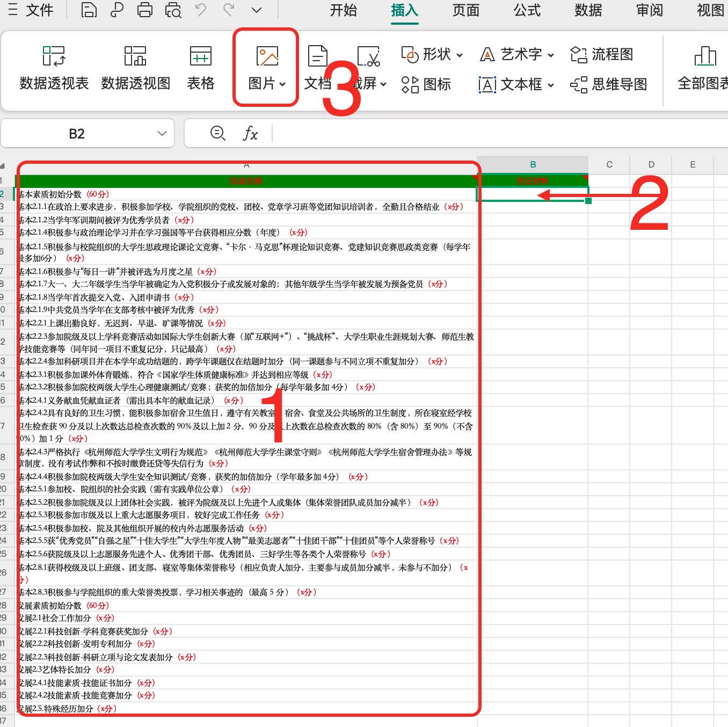Open the name box dropdown showing B2
This screenshot has width=728, height=727.
click(x=162, y=134)
